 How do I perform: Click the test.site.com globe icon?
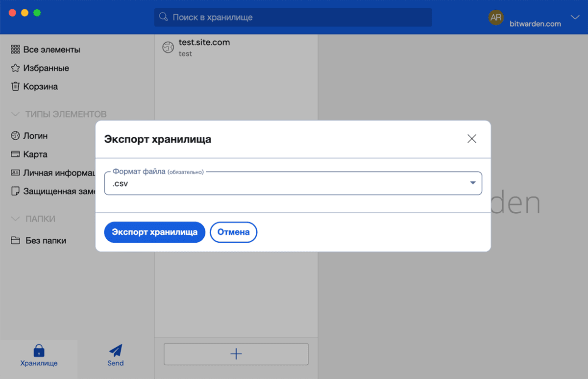pyautogui.click(x=168, y=48)
